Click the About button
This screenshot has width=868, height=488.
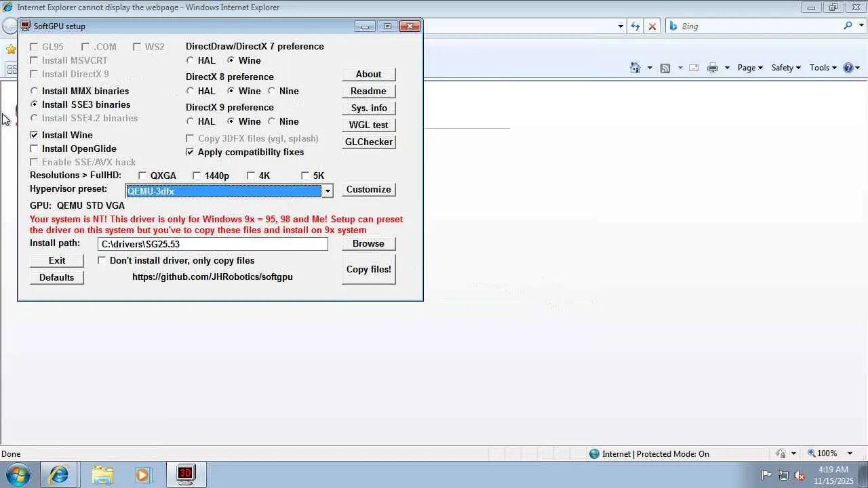(x=369, y=74)
